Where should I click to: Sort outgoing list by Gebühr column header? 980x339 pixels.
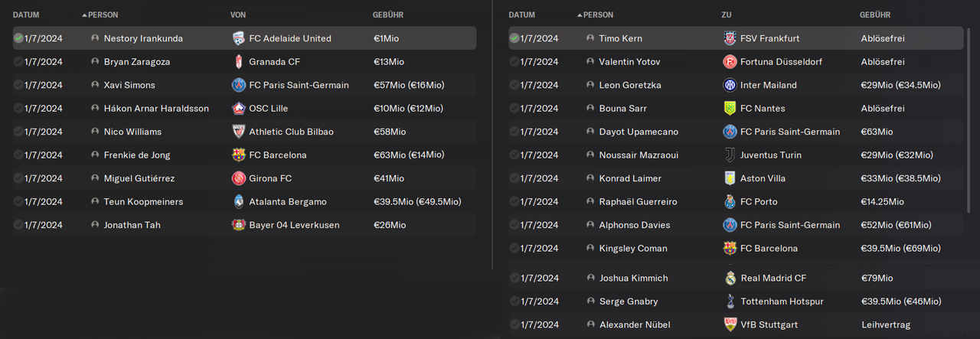(x=875, y=15)
